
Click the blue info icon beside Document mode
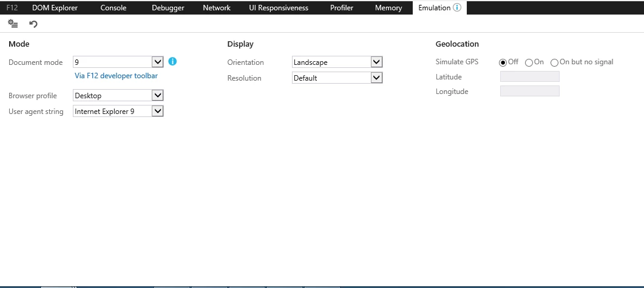pos(172,62)
